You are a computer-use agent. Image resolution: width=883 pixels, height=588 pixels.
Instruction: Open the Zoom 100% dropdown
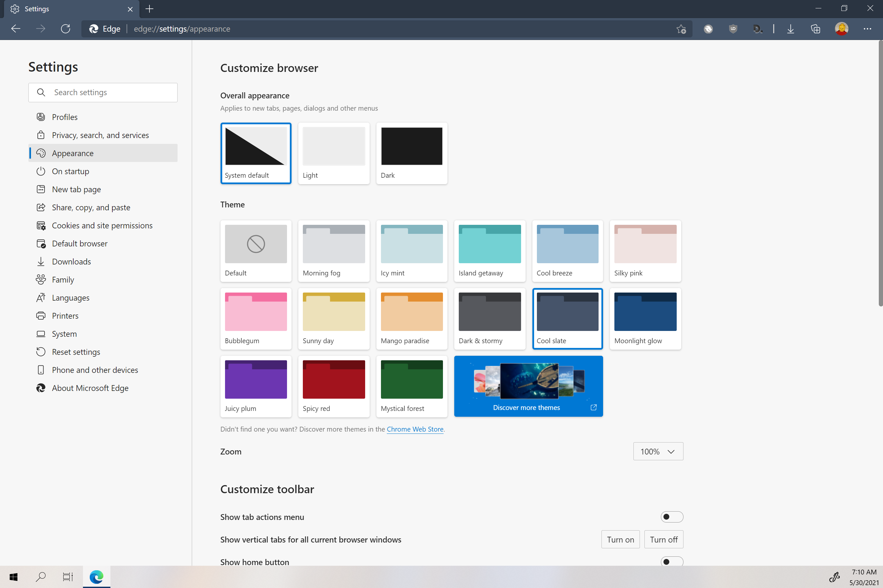[x=658, y=451]
